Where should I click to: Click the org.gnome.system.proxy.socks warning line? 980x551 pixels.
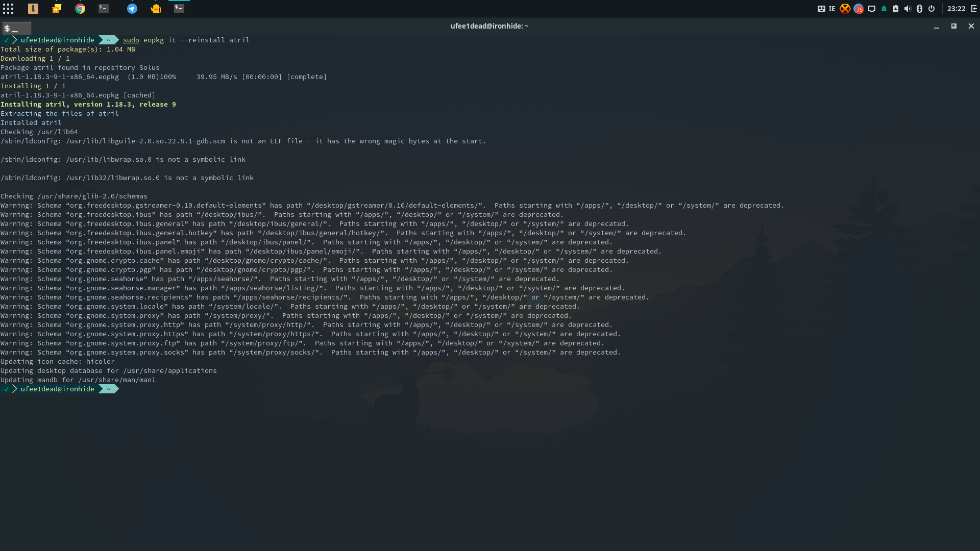click(x=311, y=353)
